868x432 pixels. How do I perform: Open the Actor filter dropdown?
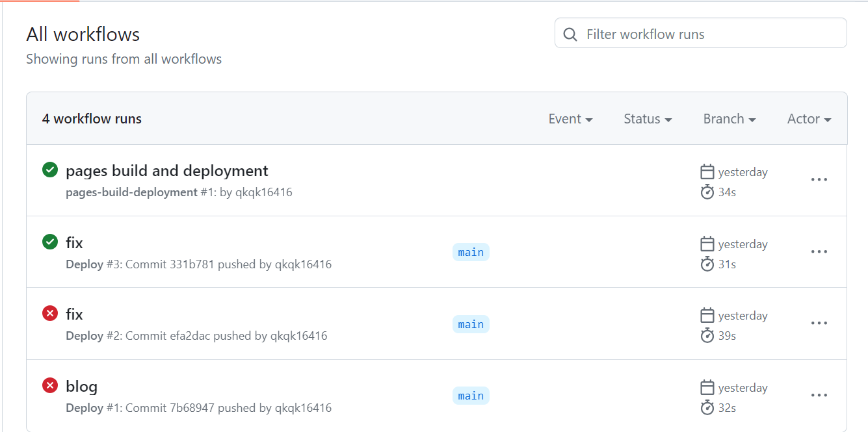pos(809,119)
